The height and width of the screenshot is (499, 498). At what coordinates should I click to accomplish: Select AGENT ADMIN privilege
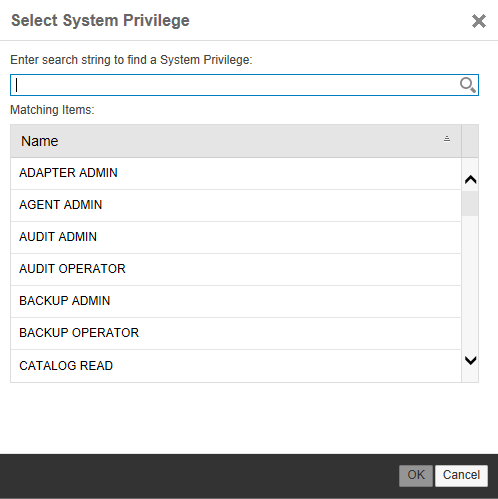[x=236, y=205]
